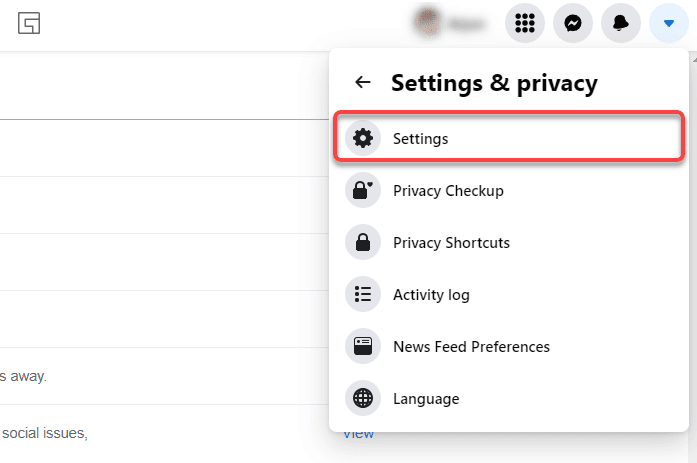Click the profile avatar thumbnail
Viewport: 697px width, 463px height.
click(x=428, y=23)
